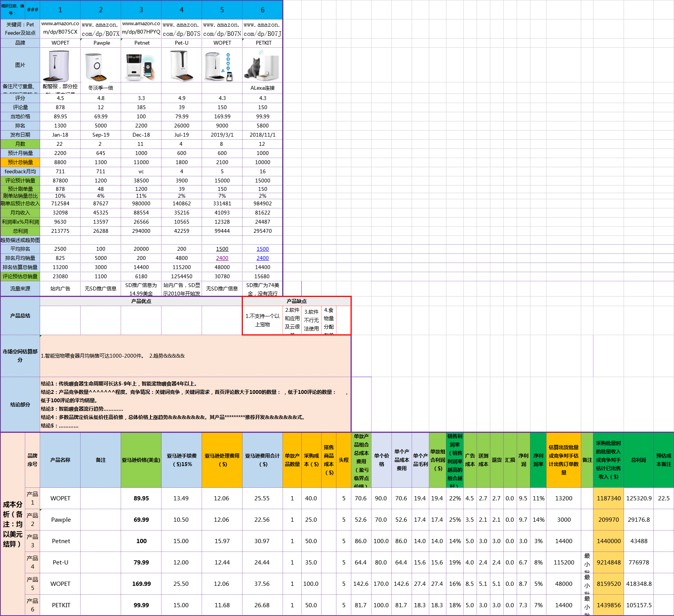
Task: Select the Pawple brand cell in the 品牌 row
Action: (101, 43)
